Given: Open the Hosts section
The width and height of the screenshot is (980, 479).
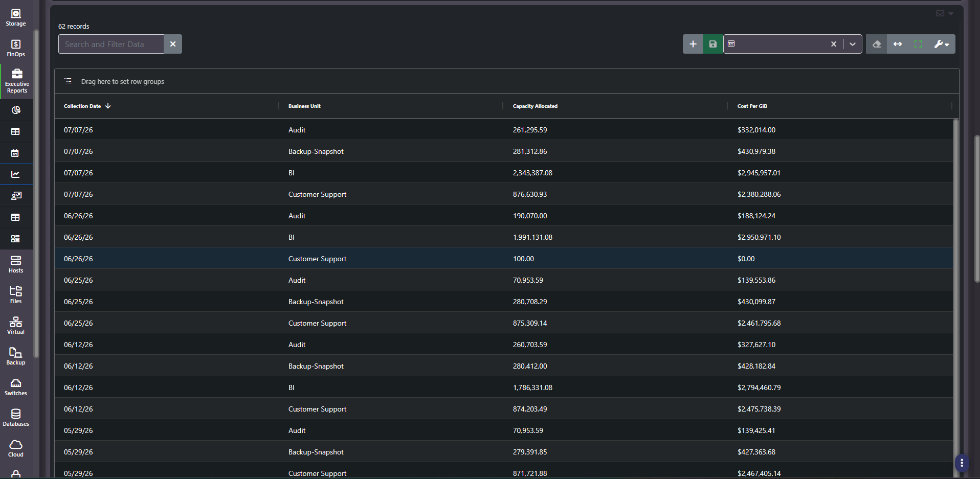Looking at the screenshot, I should click(x=16, y=264).
